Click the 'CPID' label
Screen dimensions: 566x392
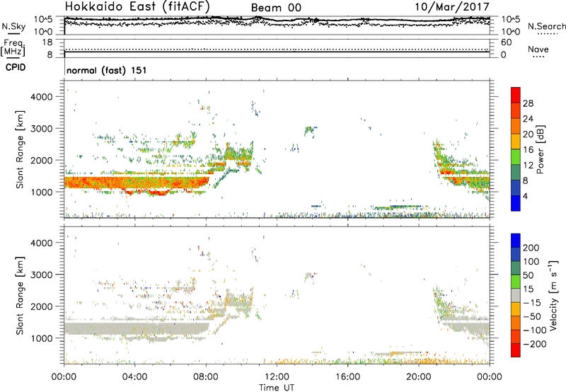click(x=16, y=67)
